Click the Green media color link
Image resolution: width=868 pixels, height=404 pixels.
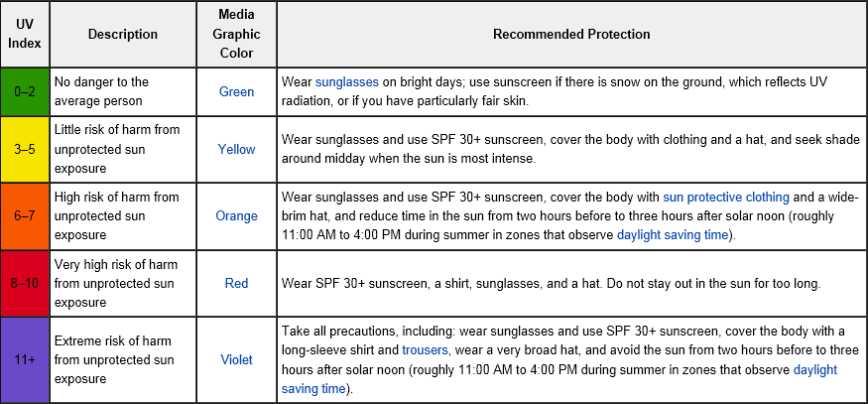coord(236,91)
